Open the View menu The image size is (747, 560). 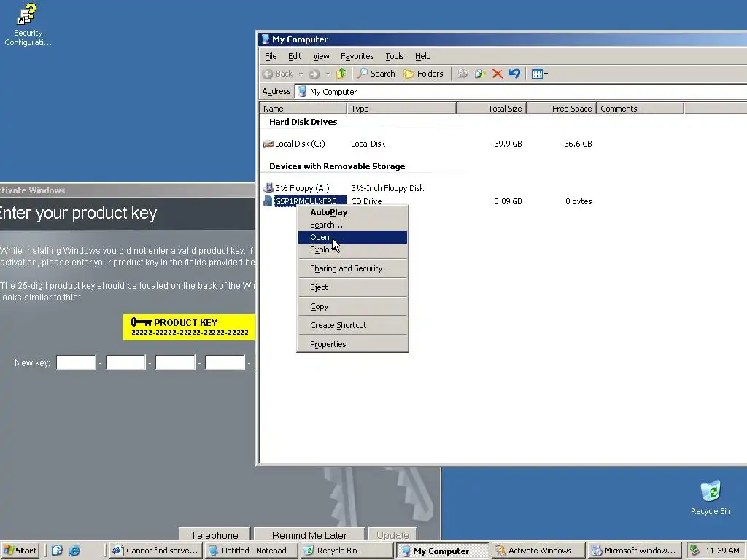(x=321, y=56)
